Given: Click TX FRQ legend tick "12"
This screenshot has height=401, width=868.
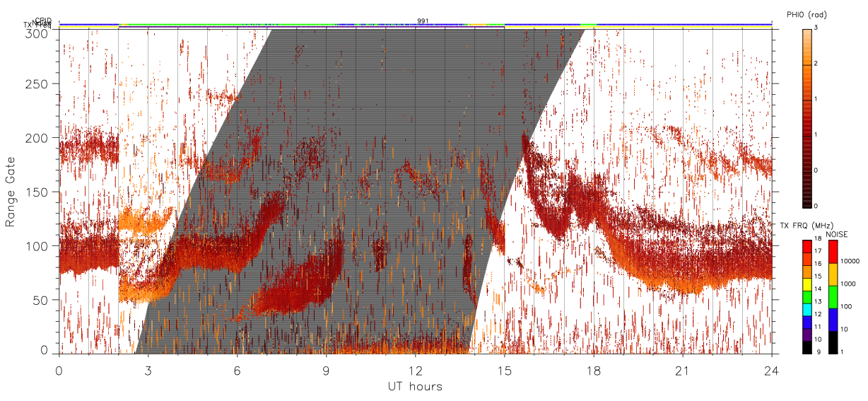Looking at the screenshot, I should [x=818, y=314].
